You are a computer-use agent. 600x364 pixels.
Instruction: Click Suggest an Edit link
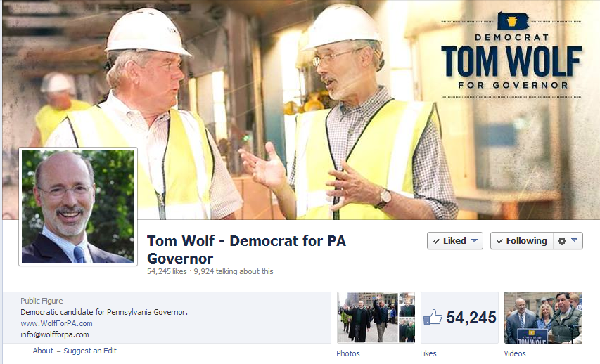(x=90, y=351)
